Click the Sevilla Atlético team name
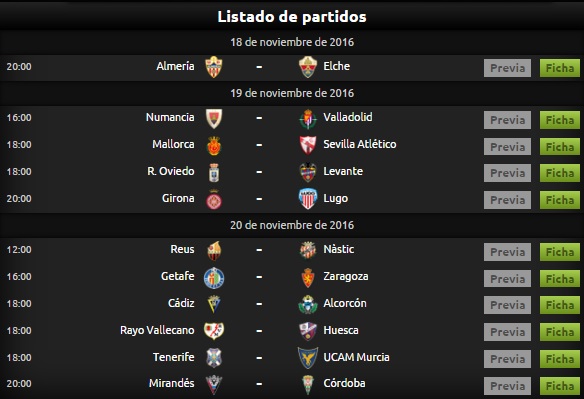The image size is (584, 399). coord(360,144)
